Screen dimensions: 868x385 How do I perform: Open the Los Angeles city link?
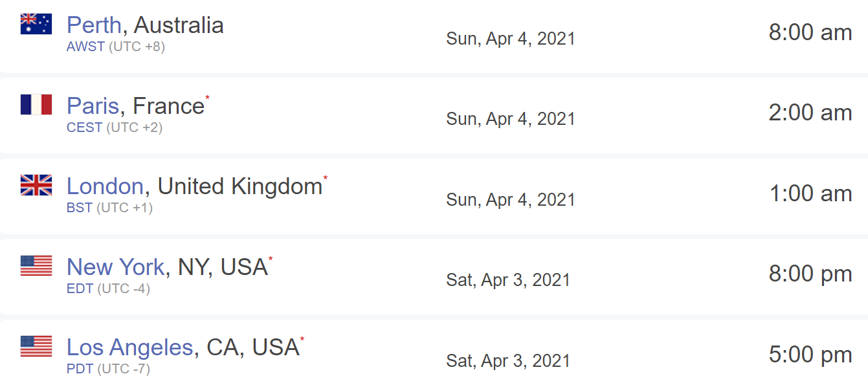click(x=129, y=347)
